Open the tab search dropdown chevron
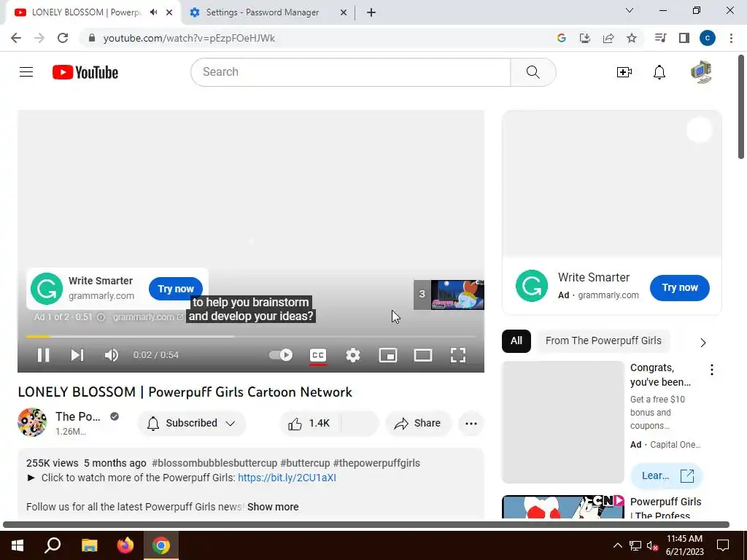 [630, 10]
